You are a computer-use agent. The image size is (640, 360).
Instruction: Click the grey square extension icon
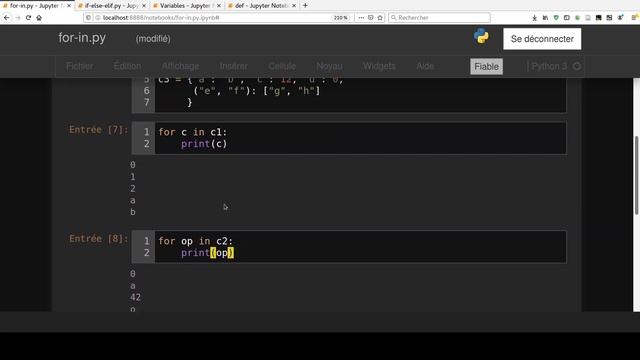point(588,18)
